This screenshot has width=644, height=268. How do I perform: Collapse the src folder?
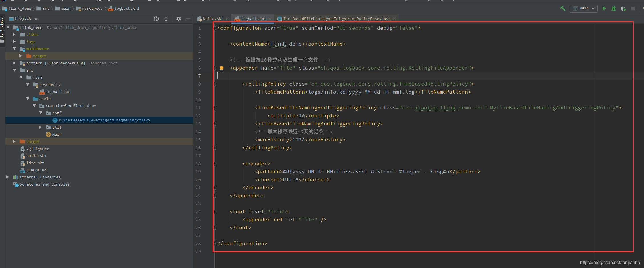14,70
